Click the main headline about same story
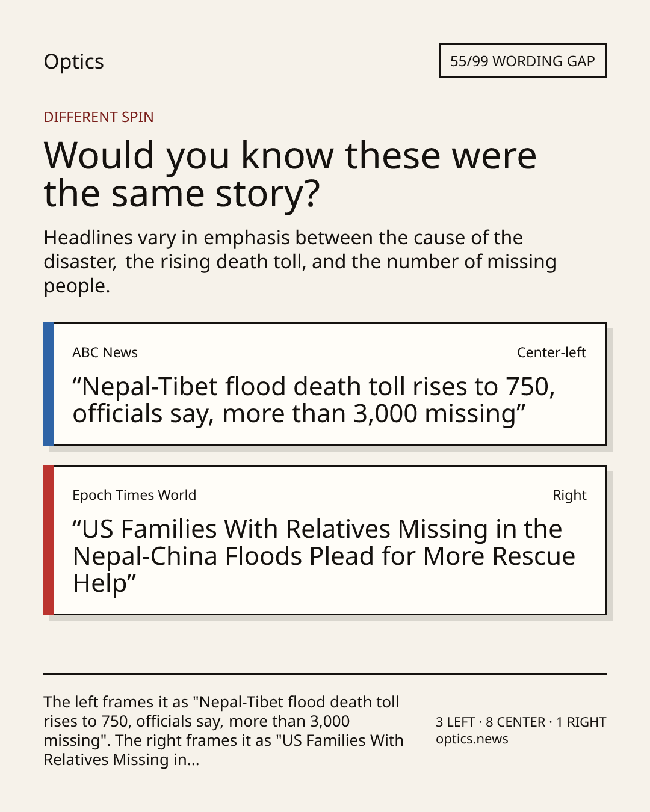This screenshot has width=650, height=812. (290, 174)
